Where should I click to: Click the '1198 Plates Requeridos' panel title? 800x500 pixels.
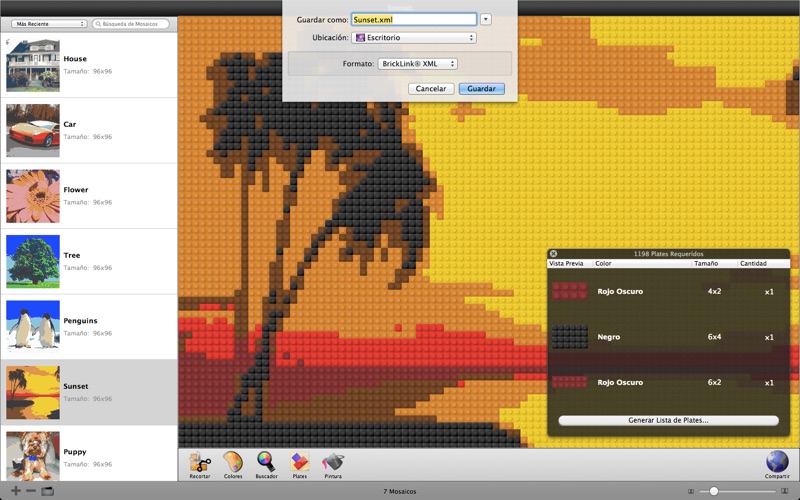(x=668, y=254)
